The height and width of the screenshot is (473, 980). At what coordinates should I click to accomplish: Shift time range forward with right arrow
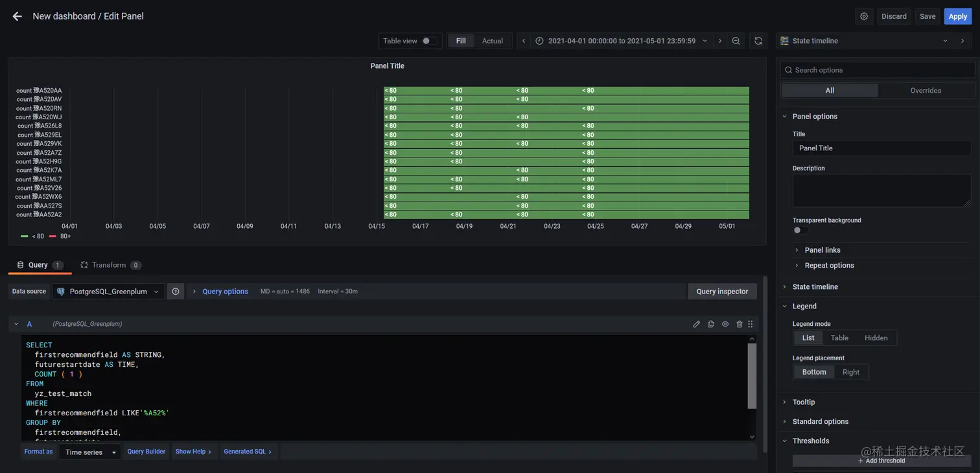pos(720,41)
